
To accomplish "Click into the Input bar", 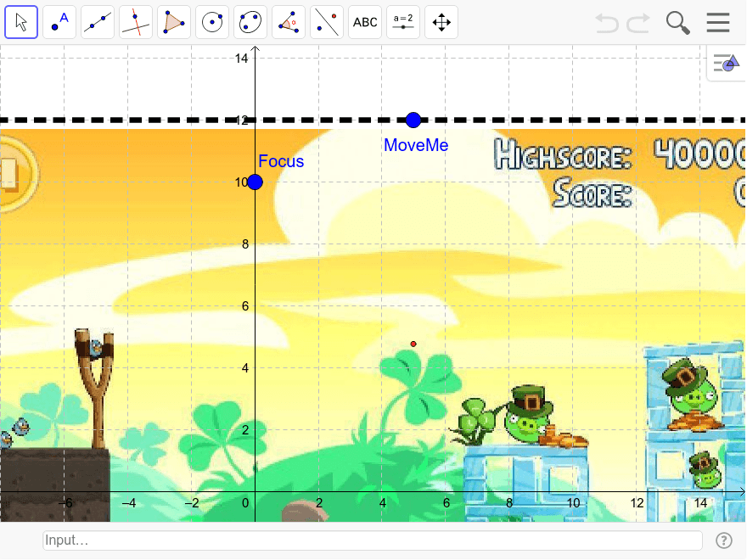I will [373, 540].
